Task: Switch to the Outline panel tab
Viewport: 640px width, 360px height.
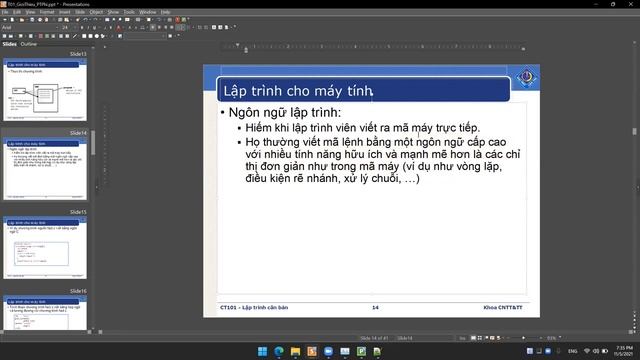Action: point(29,44)
